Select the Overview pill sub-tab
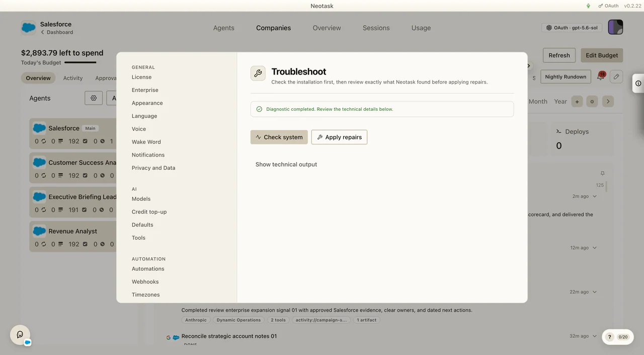 pyautogui.click(x=38, y=78)
